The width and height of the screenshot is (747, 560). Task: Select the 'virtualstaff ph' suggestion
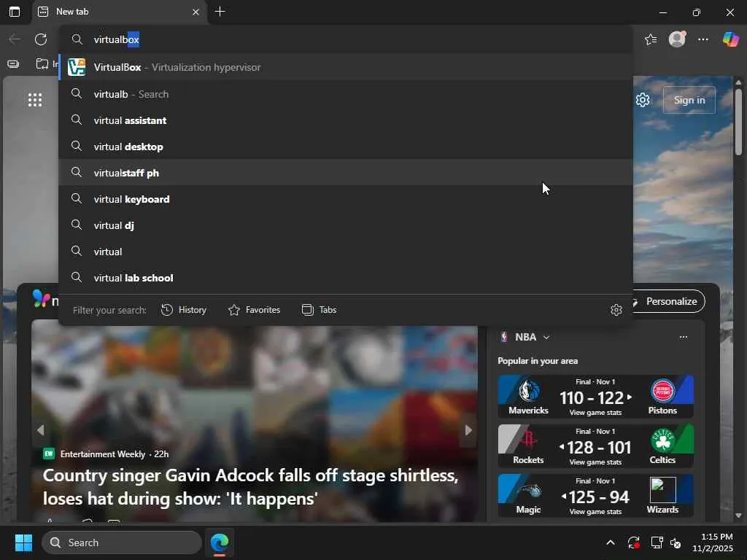pos(346,173)
